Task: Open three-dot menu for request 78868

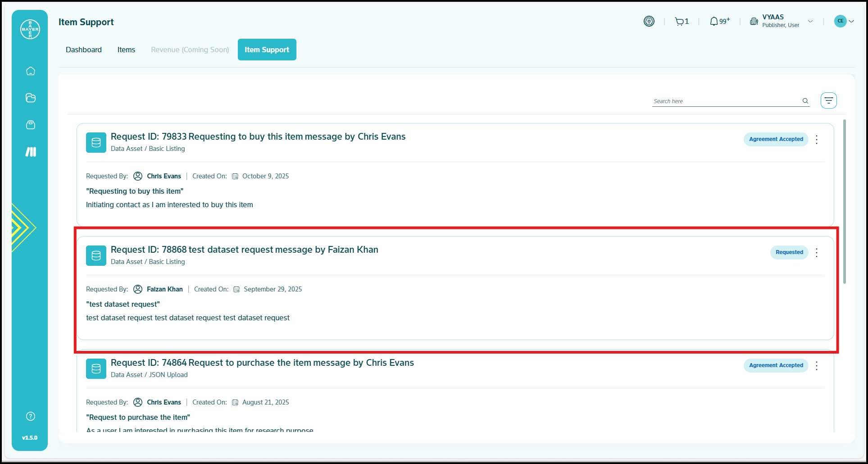Action: [817, 252]
